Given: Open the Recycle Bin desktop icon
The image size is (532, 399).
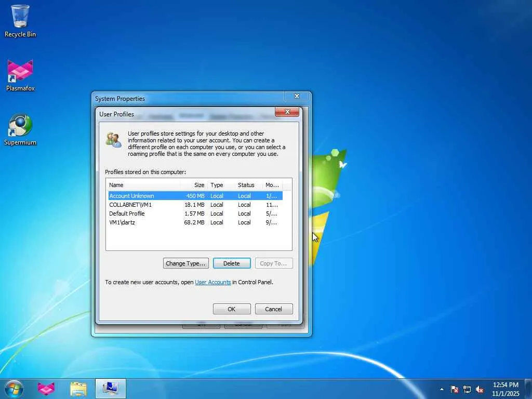Looking at the screenshot, I should point(20,21).
